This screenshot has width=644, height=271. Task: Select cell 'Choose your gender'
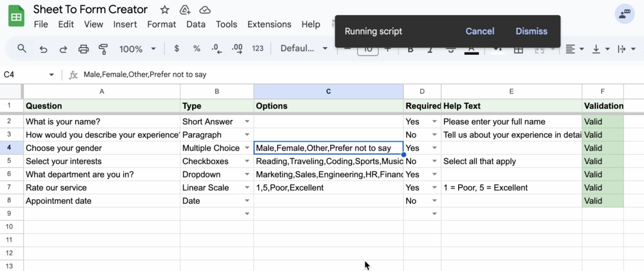[x=102, y=148]
